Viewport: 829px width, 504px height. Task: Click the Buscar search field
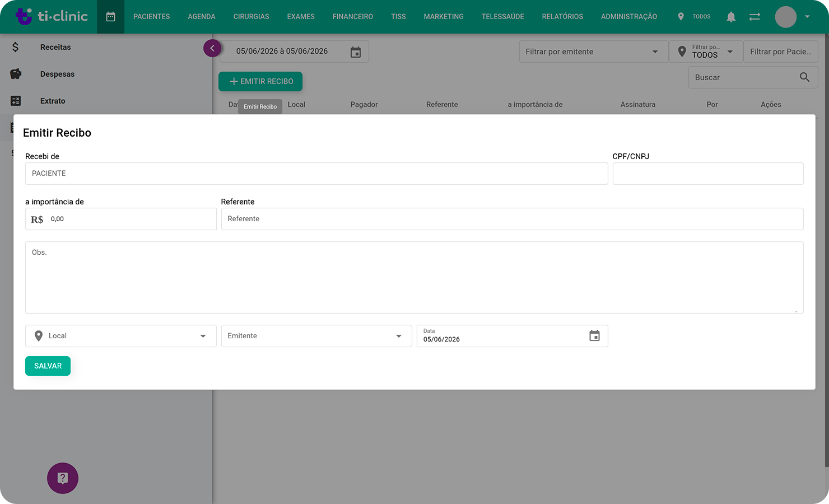click(x=753, y=77)
